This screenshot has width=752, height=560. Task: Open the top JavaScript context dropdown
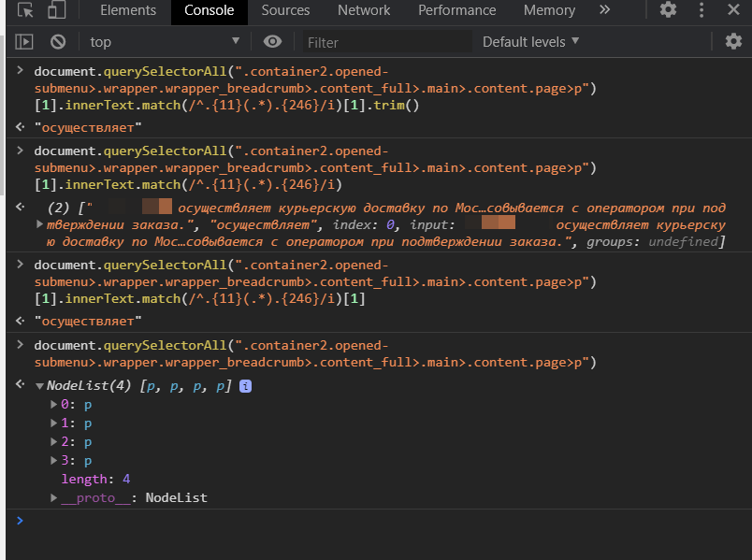(165, 42)
